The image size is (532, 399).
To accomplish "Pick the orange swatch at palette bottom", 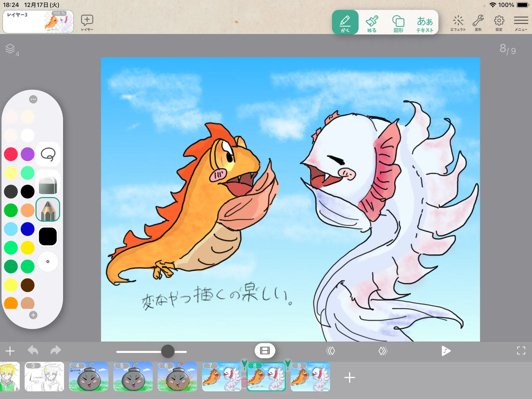I will point(11,303).
